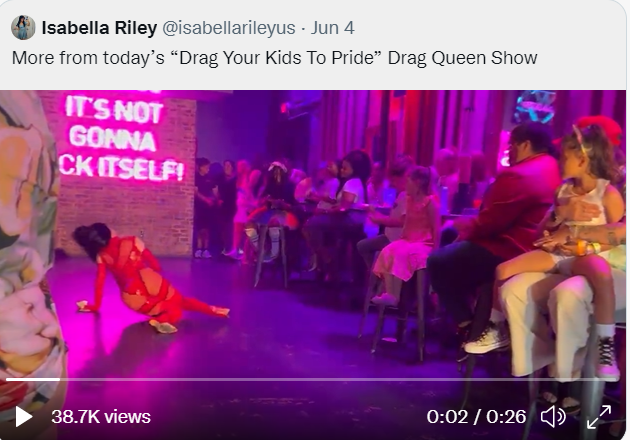Open the tweet's Jun 4 timestamp
The width and height of the screenshot is (630, 440).
tap(332, 28)
